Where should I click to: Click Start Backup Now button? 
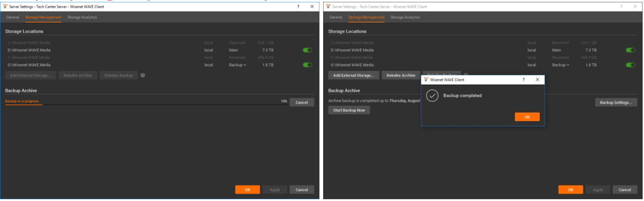coord(349,110)
